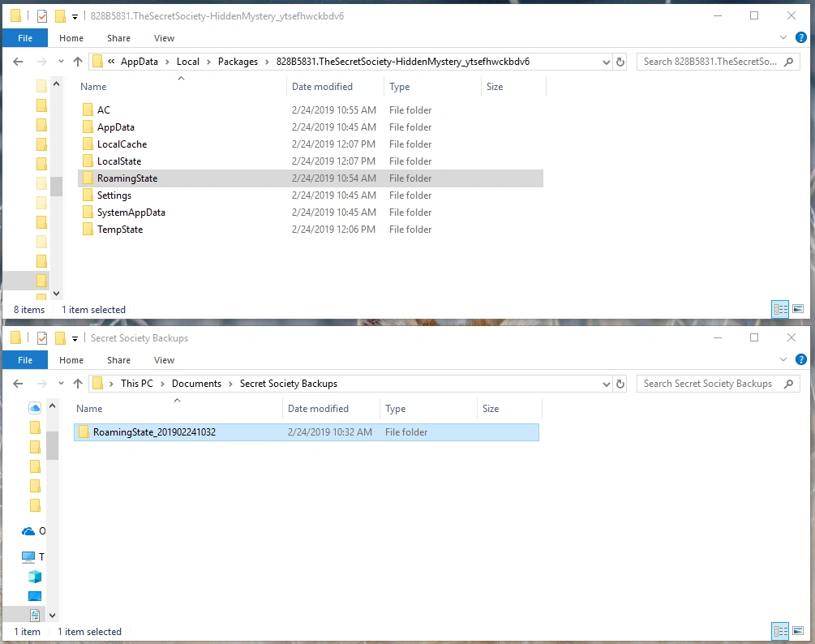The height and width of the screenshot is (644, 815).
Task: Open address bar history dropdown in Backups window
Action: point(606,384)
